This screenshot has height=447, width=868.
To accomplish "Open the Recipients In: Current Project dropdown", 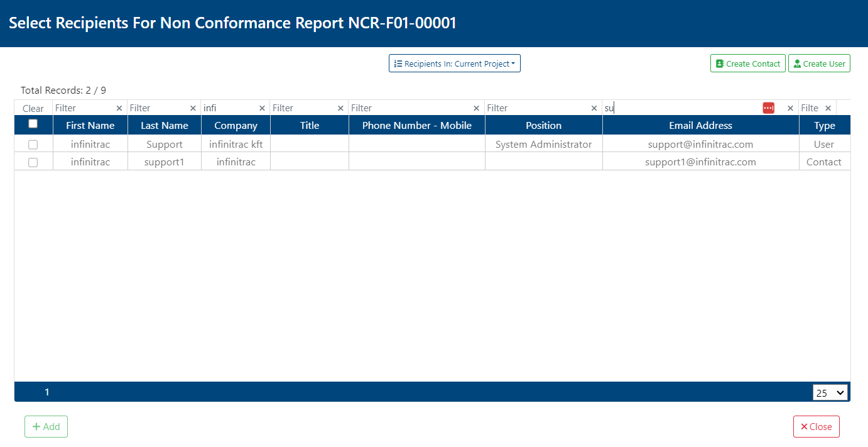I will [455, 63].
